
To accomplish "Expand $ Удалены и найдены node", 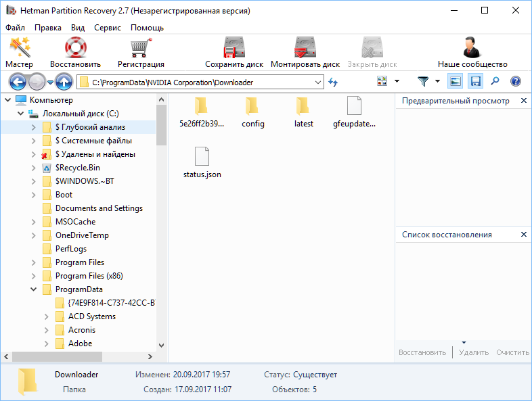I will pyautogui.click(x=33, y=154).
